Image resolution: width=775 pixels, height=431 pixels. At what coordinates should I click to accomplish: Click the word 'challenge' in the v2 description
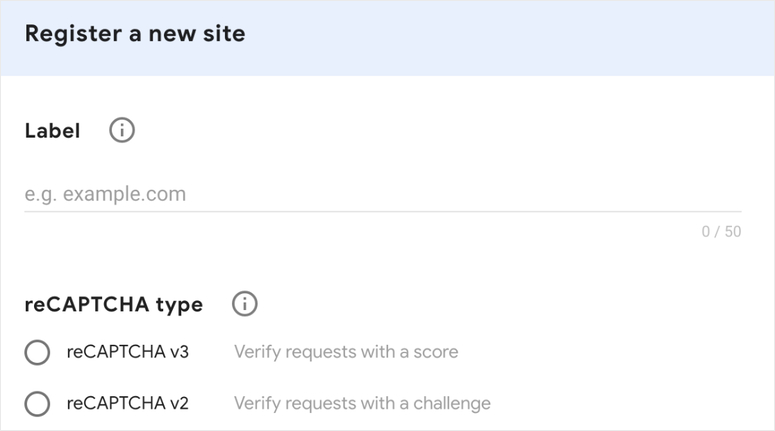point(452,404)
